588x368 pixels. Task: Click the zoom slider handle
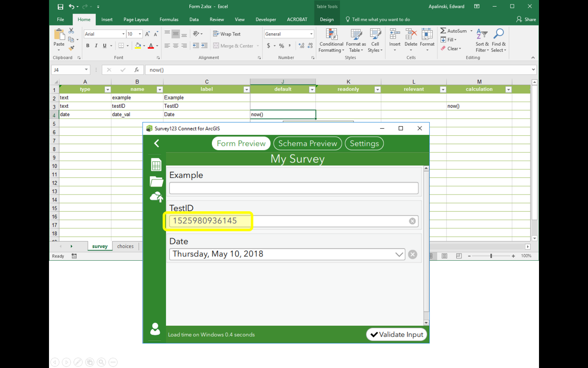click(491, 256)
